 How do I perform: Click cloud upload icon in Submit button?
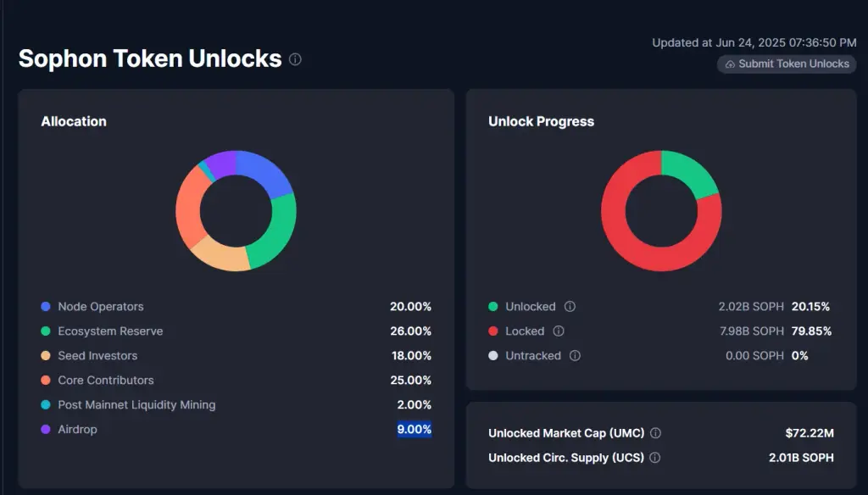(730, 64)
